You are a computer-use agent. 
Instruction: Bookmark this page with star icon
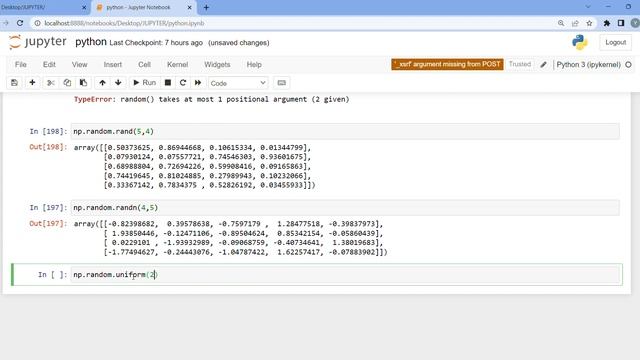coord(589,23)
